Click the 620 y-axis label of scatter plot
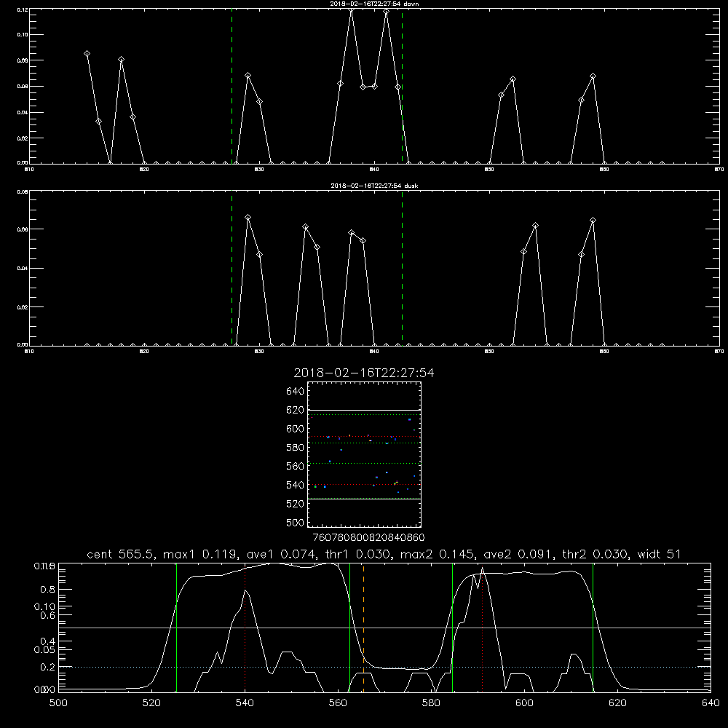Viewport: 728px width, 728px height. [x=296, y=410]
